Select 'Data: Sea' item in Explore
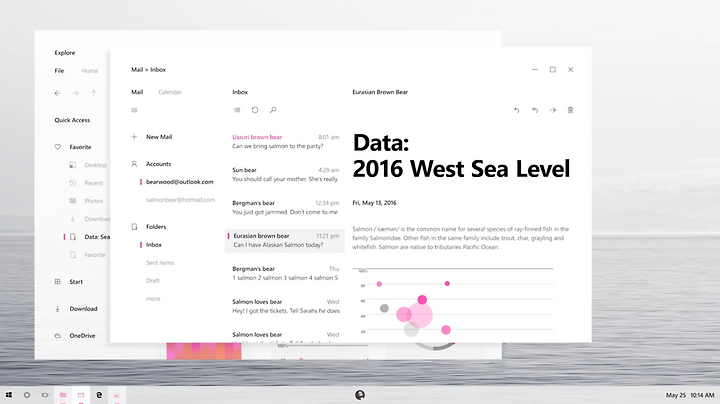Viewport: 720px width, 404px height. (x=97, y=237)
